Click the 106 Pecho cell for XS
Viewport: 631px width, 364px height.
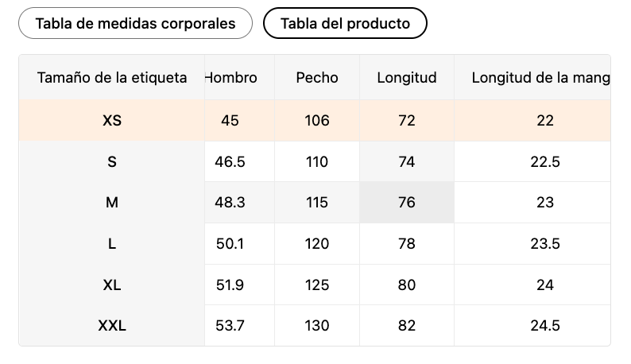pos(317,121)
